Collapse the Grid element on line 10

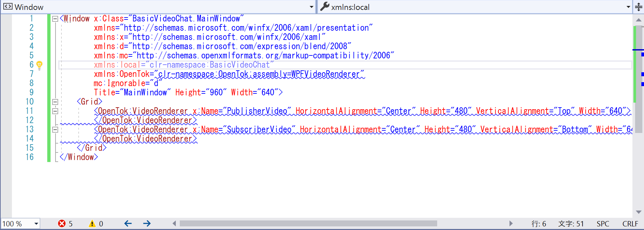pyautogui.click(x=55, y=102)
